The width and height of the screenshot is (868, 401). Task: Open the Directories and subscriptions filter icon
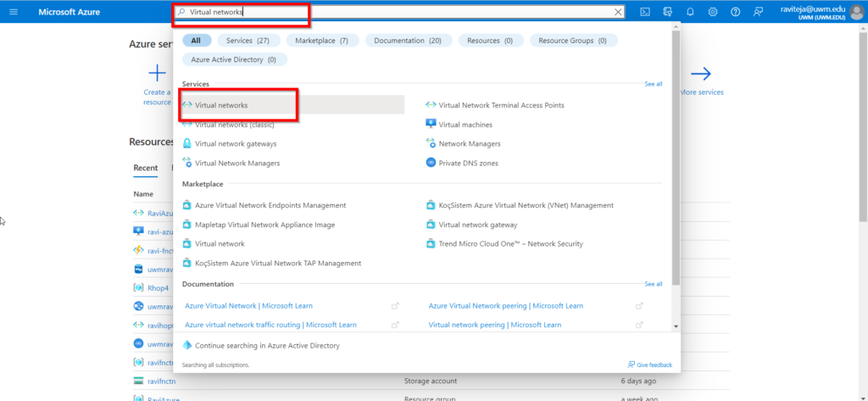tap(668, 12)
